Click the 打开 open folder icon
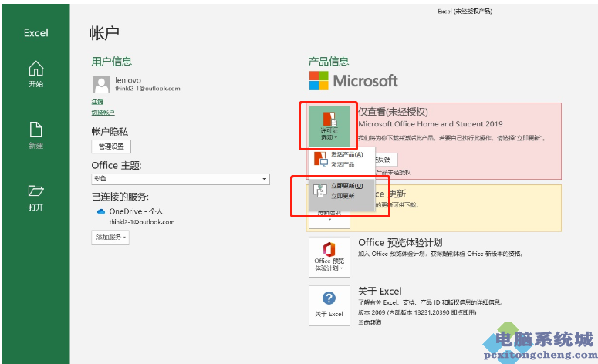This screenshot has height=364, width=598. click(x=35, y=190)
